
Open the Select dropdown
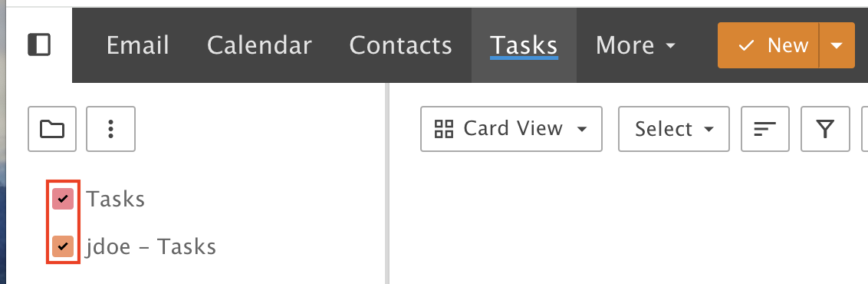(674, 129)
